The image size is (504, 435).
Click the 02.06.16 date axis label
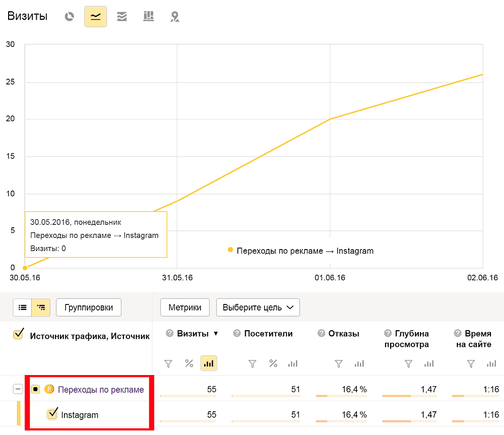[482, 277]
